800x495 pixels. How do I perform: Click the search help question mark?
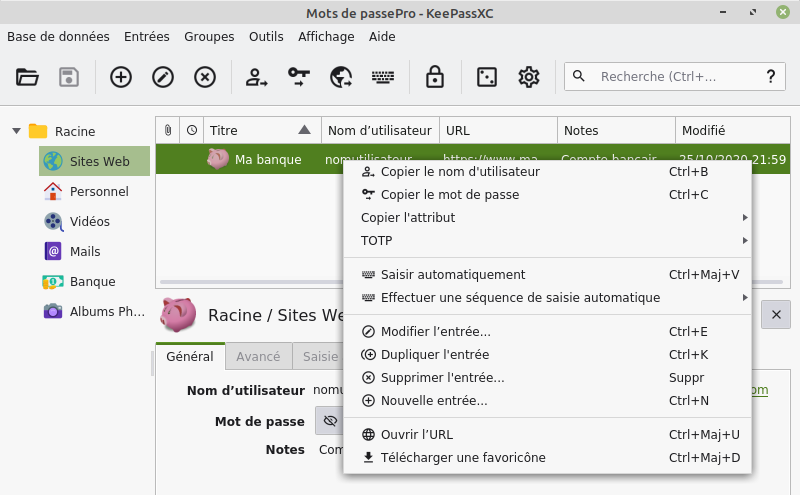(x=771, y=77)
